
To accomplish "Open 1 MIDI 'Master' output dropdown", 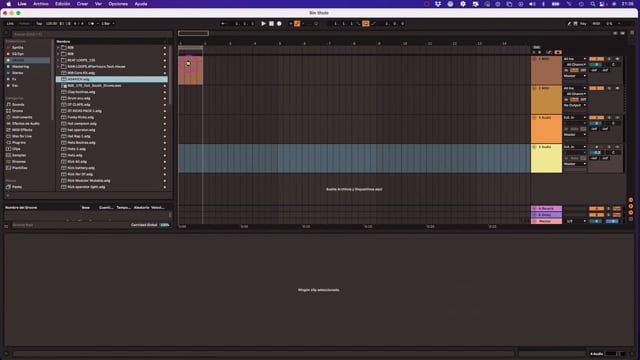I will coord(575,76).
